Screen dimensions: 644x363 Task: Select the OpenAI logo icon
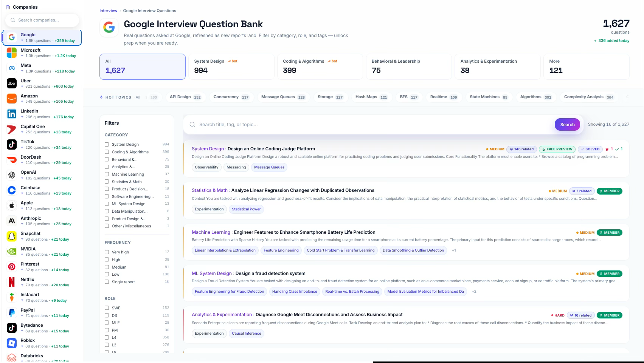[x=12, y=175]
